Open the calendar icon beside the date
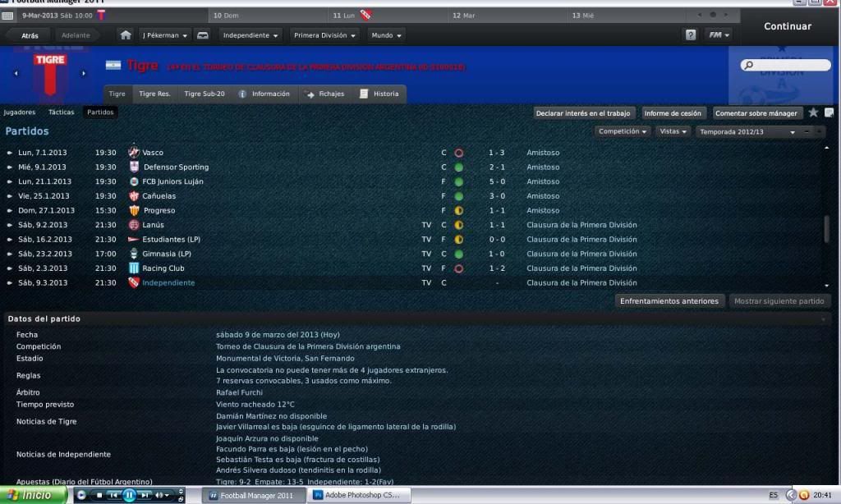Image resolution: width=841 pixels, height=504 pixels. 7,16
